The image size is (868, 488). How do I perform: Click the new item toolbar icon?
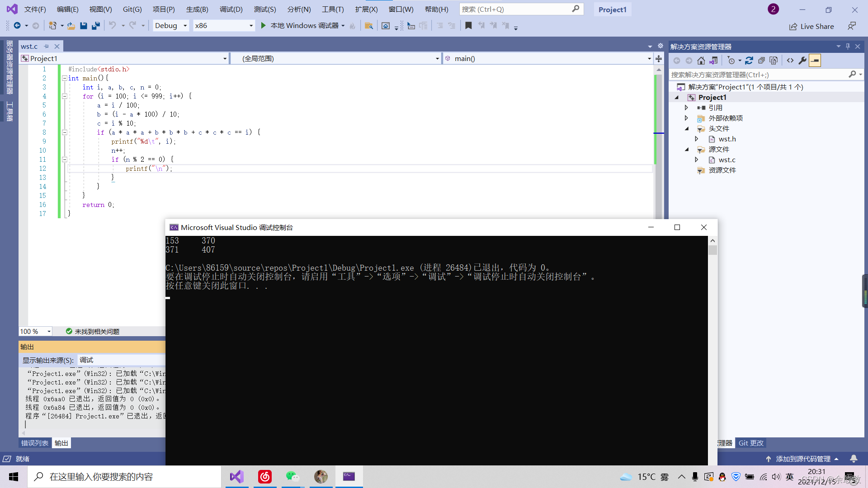[53, 26]
